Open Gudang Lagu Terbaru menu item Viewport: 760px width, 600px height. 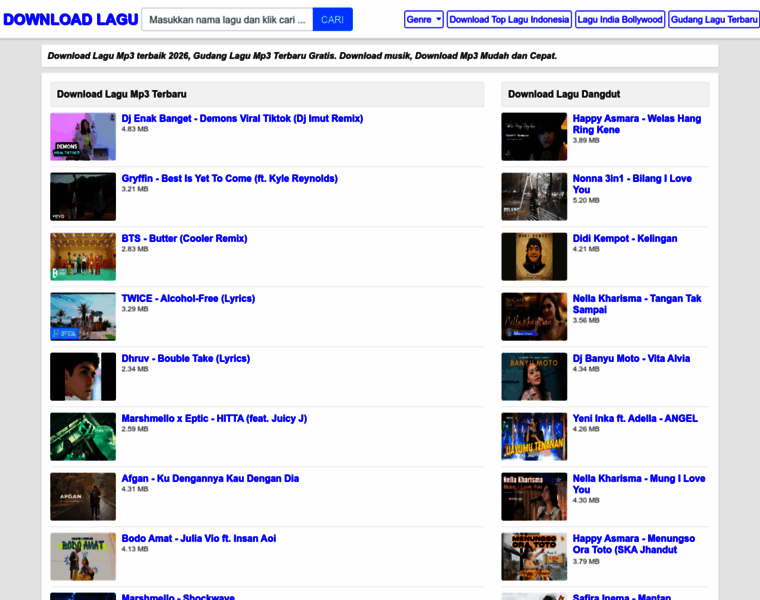[713, 19]
